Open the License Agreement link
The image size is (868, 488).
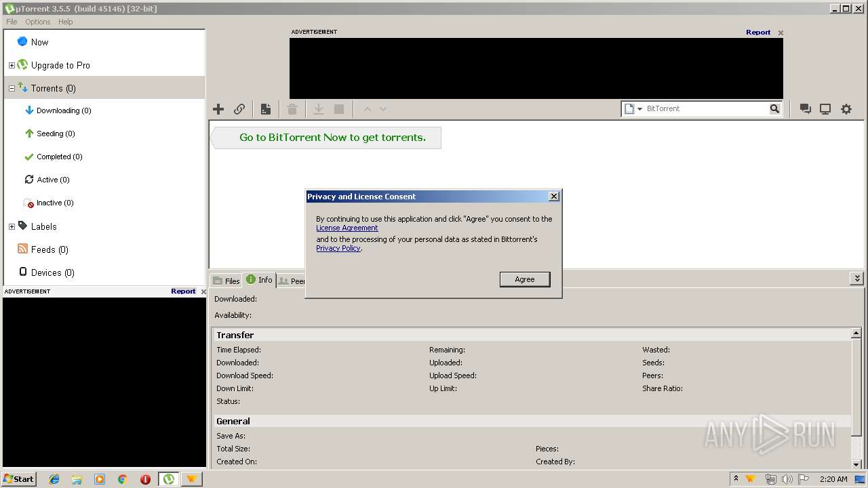coord(347,228)
